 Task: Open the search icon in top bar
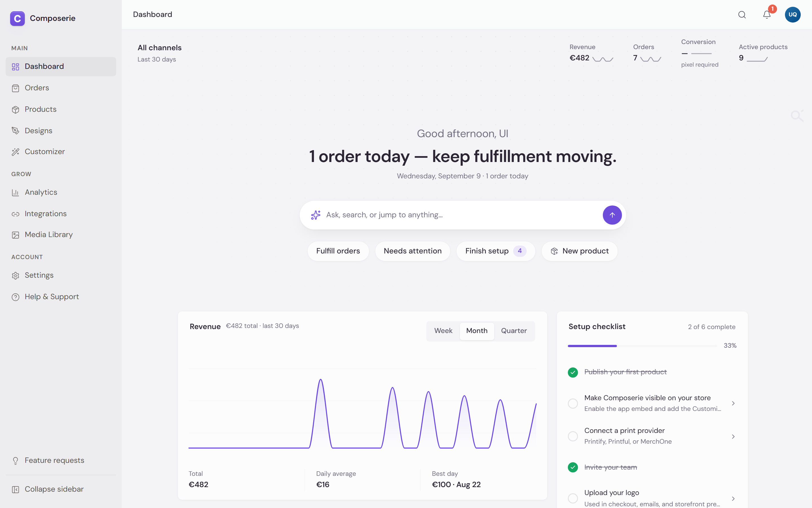742,15
